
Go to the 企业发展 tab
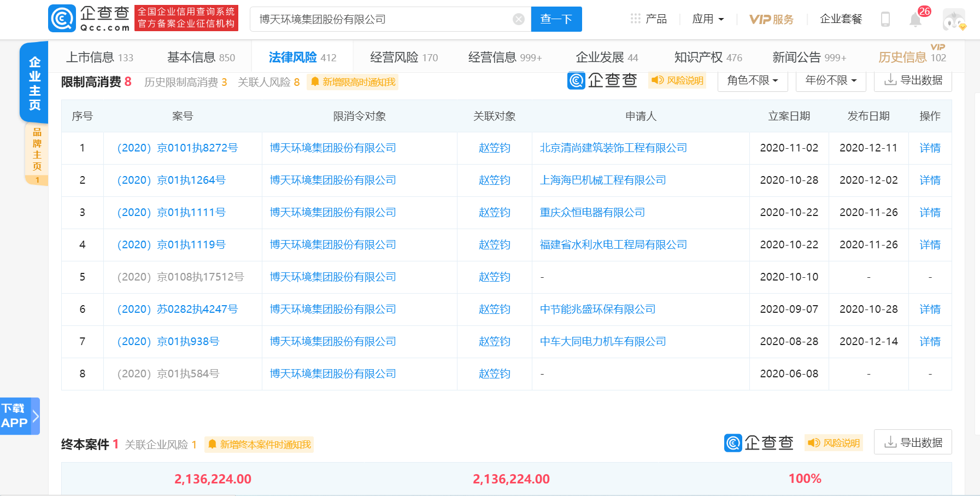point(607,57)
